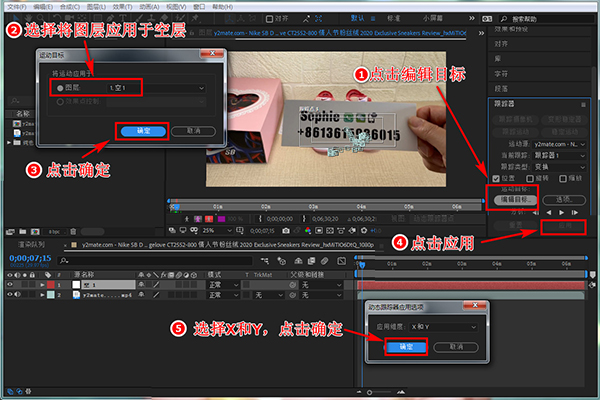
Task: Take a snapshot with camera icon
Action: click(286, 230)
